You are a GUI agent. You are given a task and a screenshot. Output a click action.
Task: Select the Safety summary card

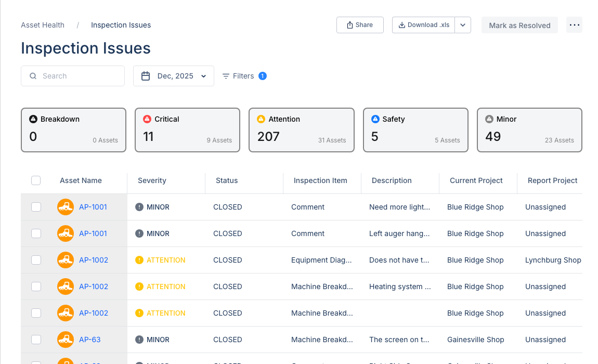click(415, 130)
